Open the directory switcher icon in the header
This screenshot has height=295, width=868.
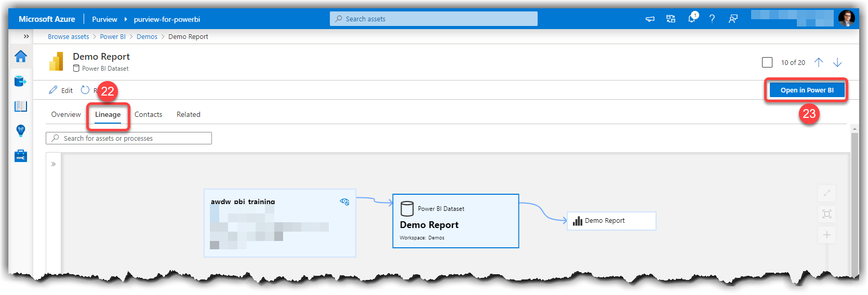(x=671, y=19)
